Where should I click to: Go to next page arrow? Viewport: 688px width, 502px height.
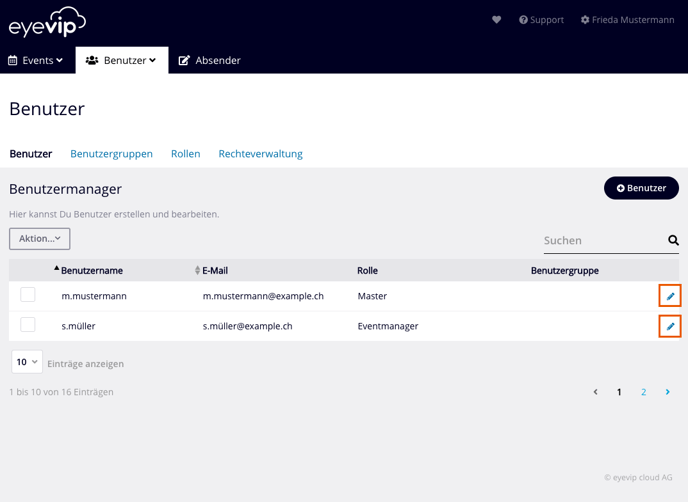click(668, 392)
